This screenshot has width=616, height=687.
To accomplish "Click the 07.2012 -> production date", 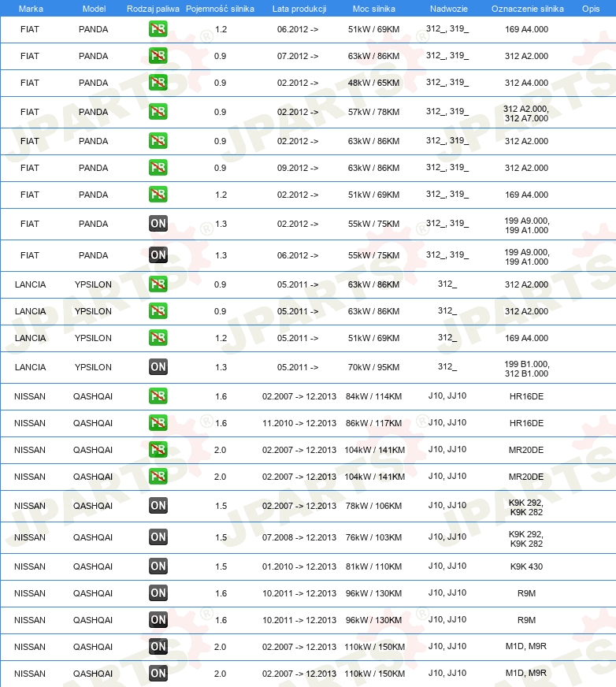I will [298, 56].
